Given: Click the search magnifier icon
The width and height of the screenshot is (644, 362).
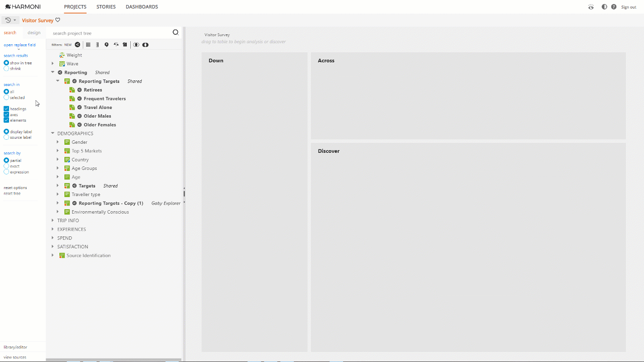Looking at the screenshot, I should pos(176,32).
